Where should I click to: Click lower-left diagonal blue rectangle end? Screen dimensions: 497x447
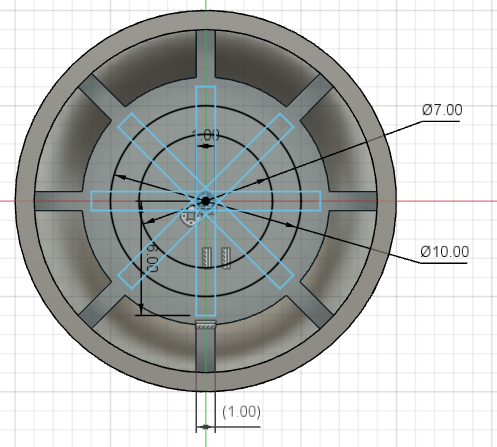pos(125,282)
